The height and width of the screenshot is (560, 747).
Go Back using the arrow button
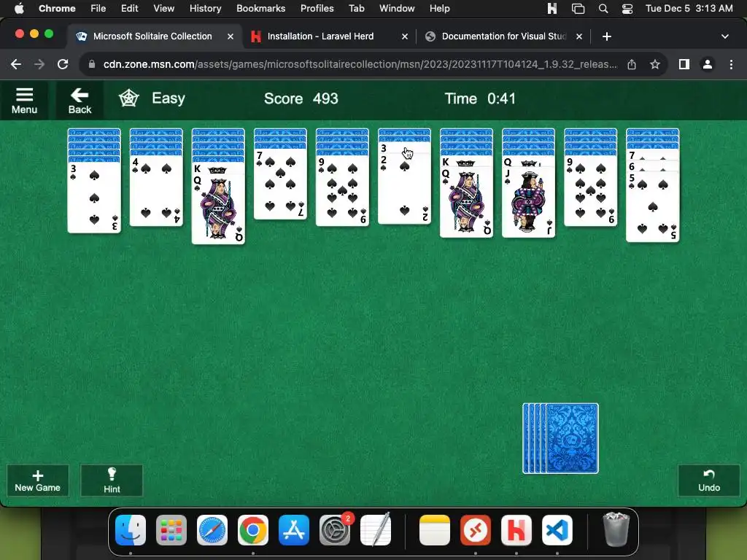[80, 101]
